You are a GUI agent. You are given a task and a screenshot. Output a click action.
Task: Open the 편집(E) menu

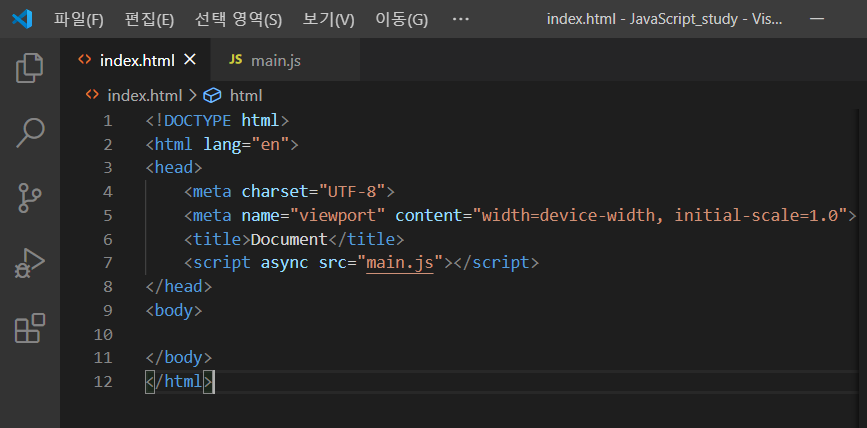pos(149,20)
